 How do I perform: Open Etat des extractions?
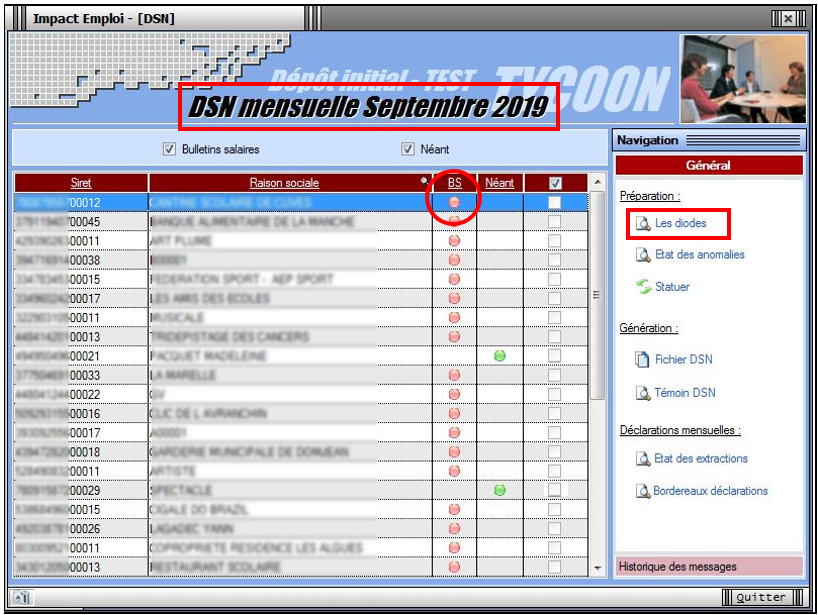tap(701, 459)
